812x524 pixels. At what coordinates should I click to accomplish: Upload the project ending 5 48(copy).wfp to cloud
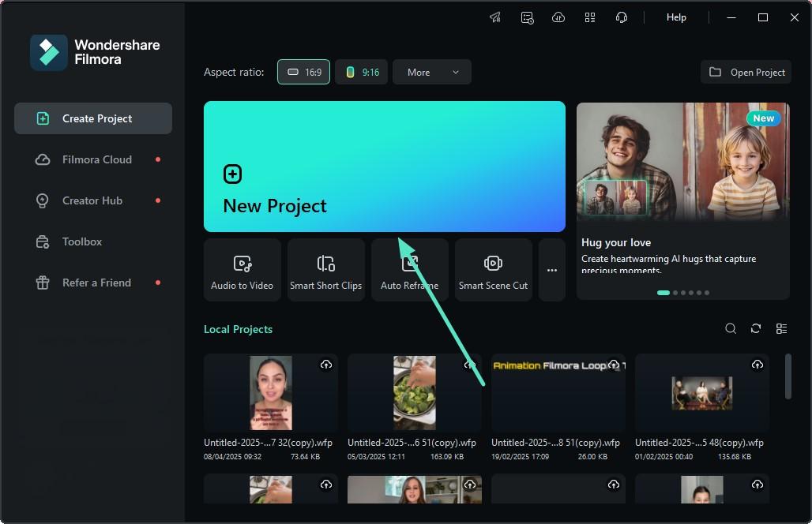point(757,365)
